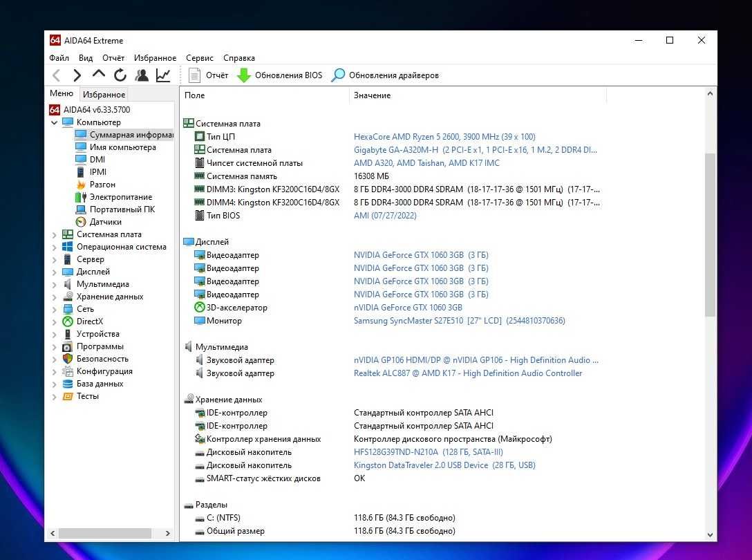Image resolution: width=752 pixels, height=560 pixels.
Task: Open the graph chart toolbar icon
Action: (163, 75)
